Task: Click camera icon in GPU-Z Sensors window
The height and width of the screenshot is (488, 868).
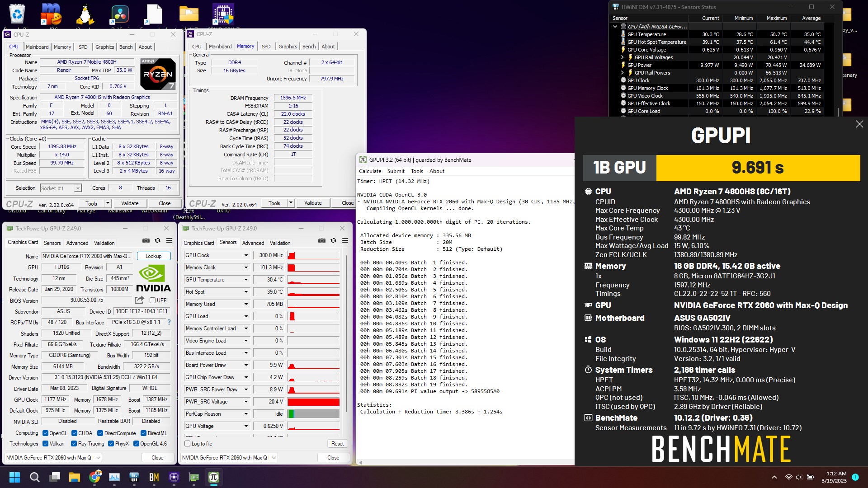Action: [321, 240]
